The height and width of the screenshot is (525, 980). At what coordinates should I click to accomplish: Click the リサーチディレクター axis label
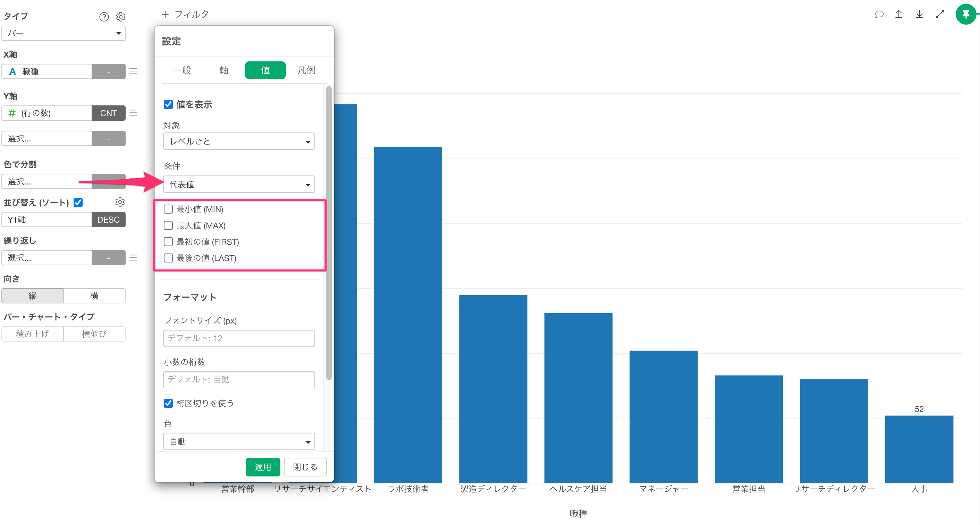tap(834, 489)
